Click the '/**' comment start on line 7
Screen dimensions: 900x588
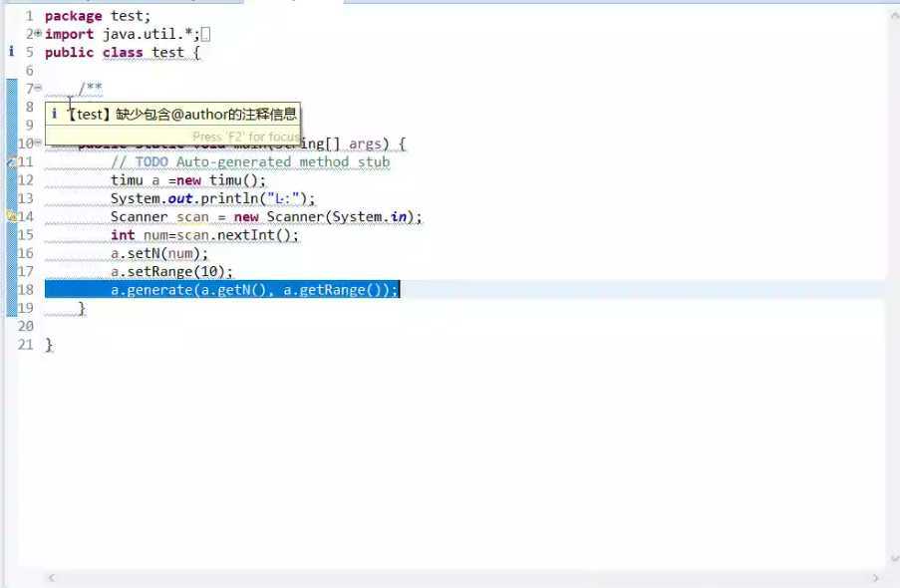[x=90, y=88]
